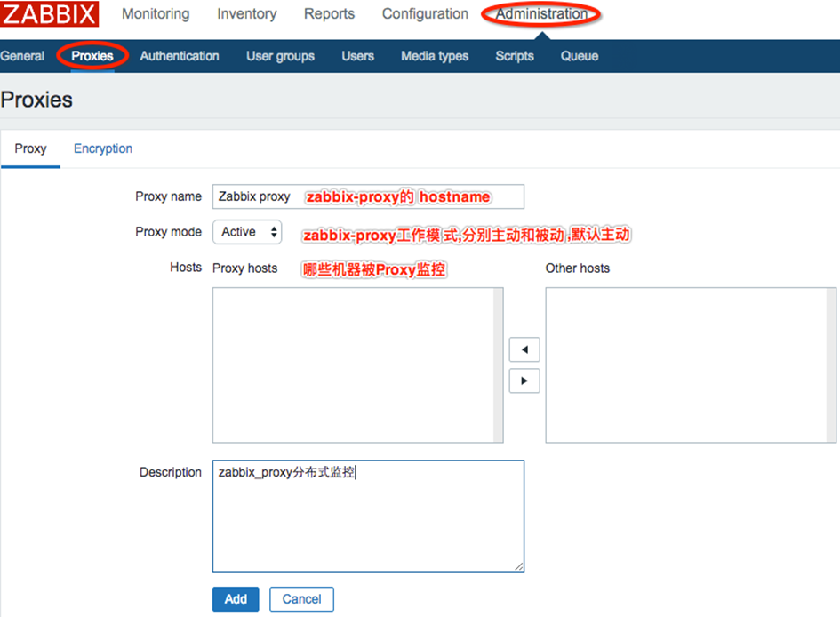Select the Proxies submenu item

click(92, 56)
